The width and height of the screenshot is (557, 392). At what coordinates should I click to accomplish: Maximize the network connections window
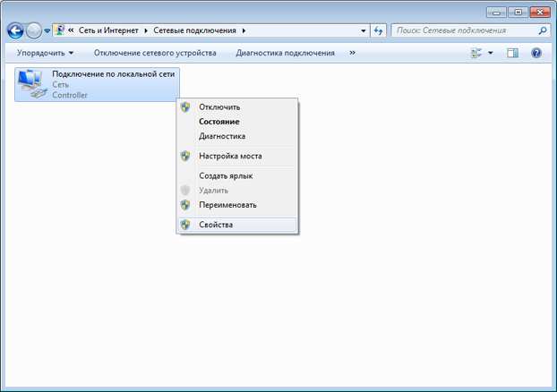point(518,12)
